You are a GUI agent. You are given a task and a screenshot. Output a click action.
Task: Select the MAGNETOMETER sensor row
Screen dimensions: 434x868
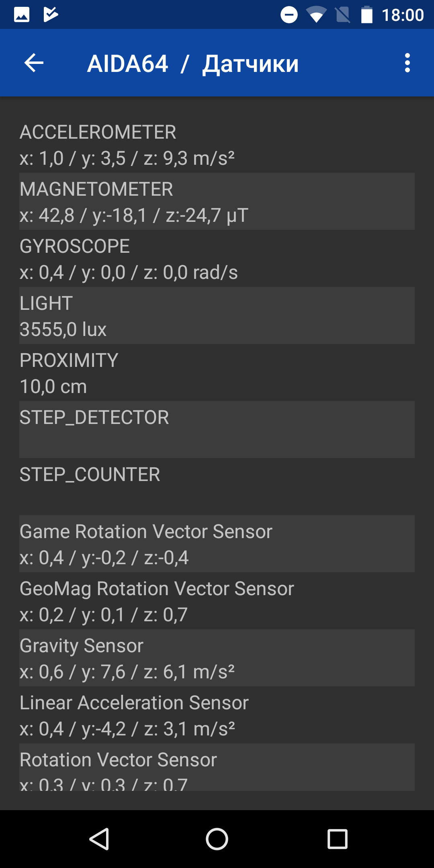(217, 201)
